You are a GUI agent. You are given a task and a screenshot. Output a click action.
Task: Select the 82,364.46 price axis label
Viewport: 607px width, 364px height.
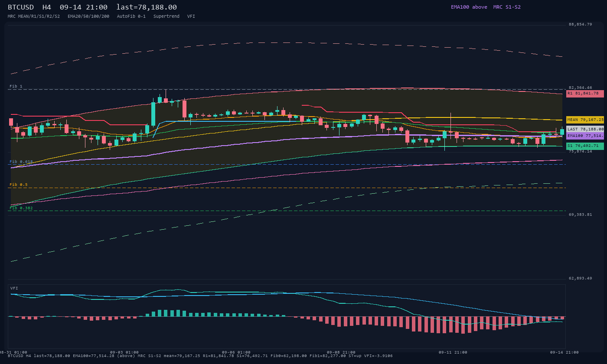(x=580, y=88)
